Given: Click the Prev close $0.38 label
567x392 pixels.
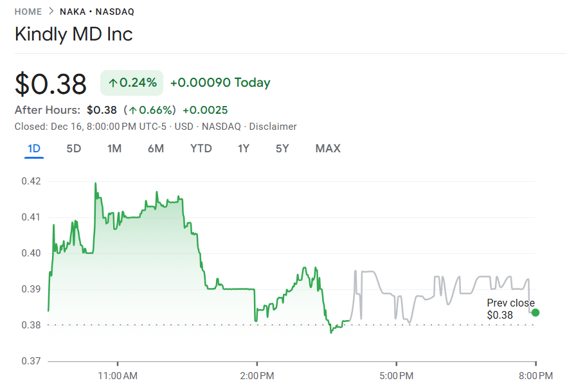Looking at the screenshot, I should (510, 308).
